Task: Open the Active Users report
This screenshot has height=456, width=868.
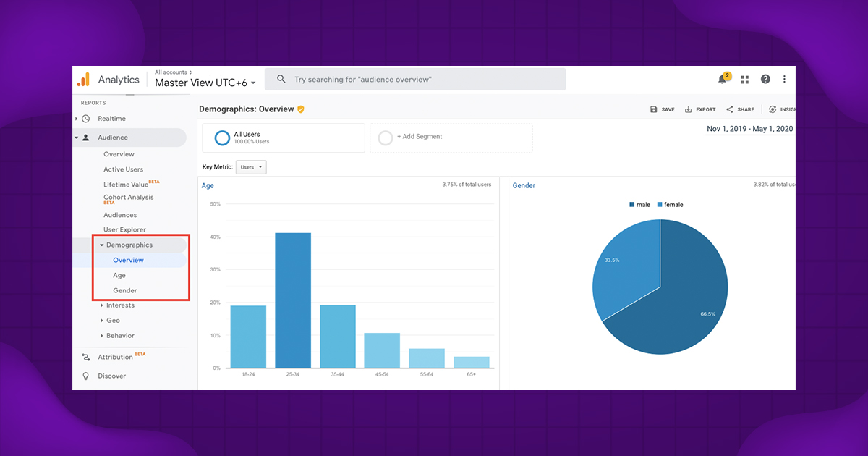Action: tap(123, 169)
